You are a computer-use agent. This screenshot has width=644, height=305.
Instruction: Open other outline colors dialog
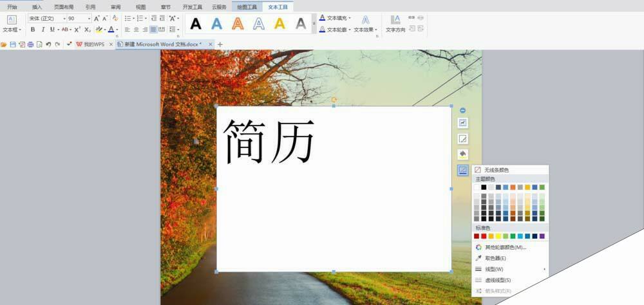pyautogui.click(x=510, y=247)
